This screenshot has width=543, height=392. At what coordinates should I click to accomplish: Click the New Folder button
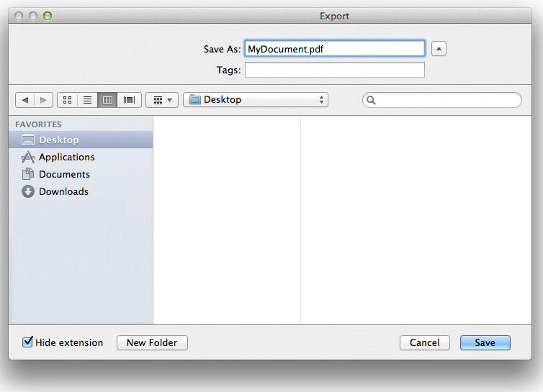153,342
